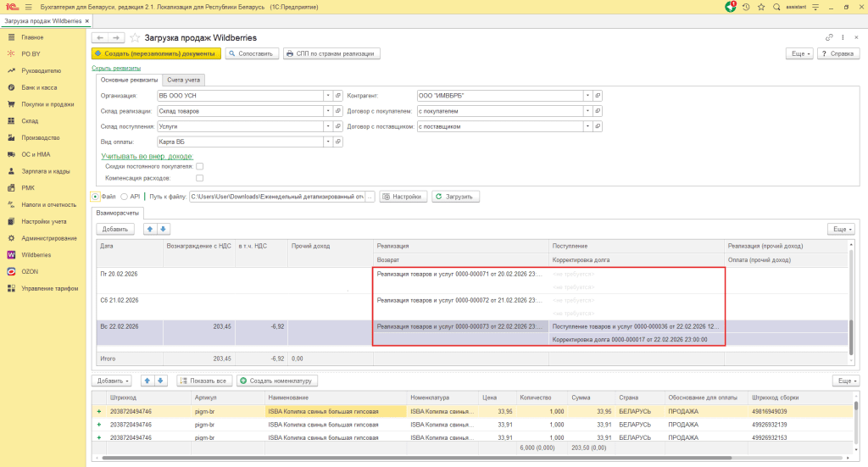Switch to the Счета учета tab
Viewport: 868px width, 467px height.
183,80
